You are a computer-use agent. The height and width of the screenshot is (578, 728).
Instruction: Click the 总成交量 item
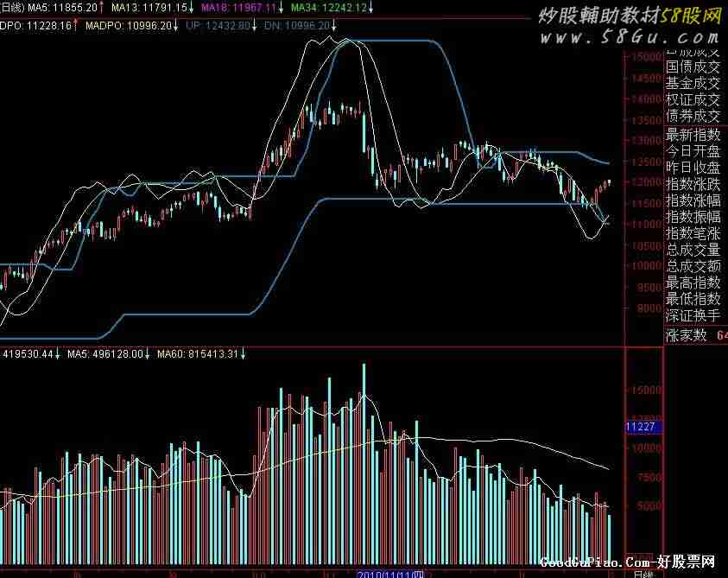692,250
